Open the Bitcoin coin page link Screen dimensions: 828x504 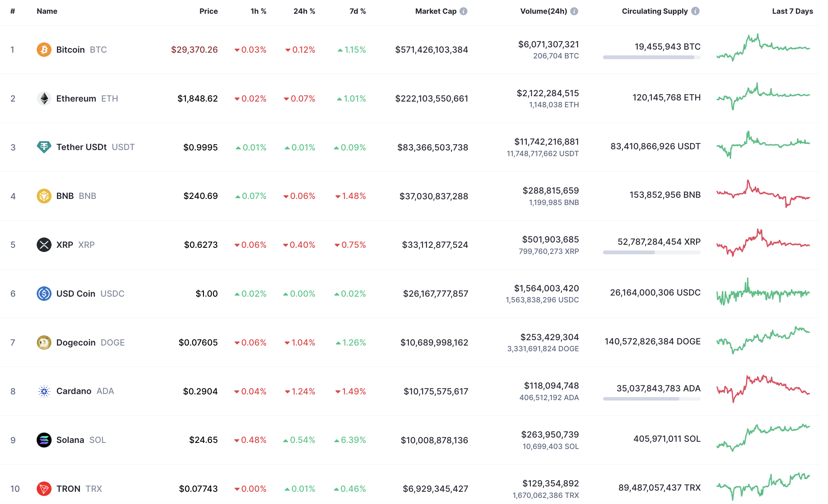[x=70, y=49]
